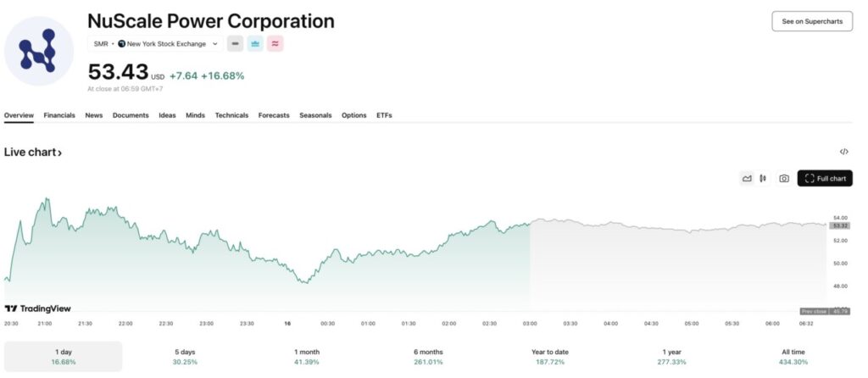The height and width of the screenshot is (378, 868).
Task: Take a chart snapshot with camera icon
Action: (784, 178)
